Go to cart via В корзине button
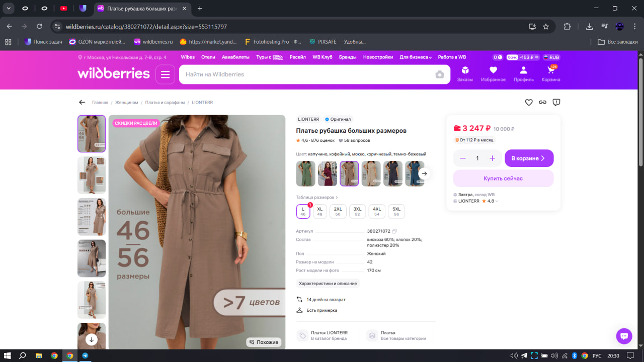Screen dimensions: 644x362 click(529, 158)
